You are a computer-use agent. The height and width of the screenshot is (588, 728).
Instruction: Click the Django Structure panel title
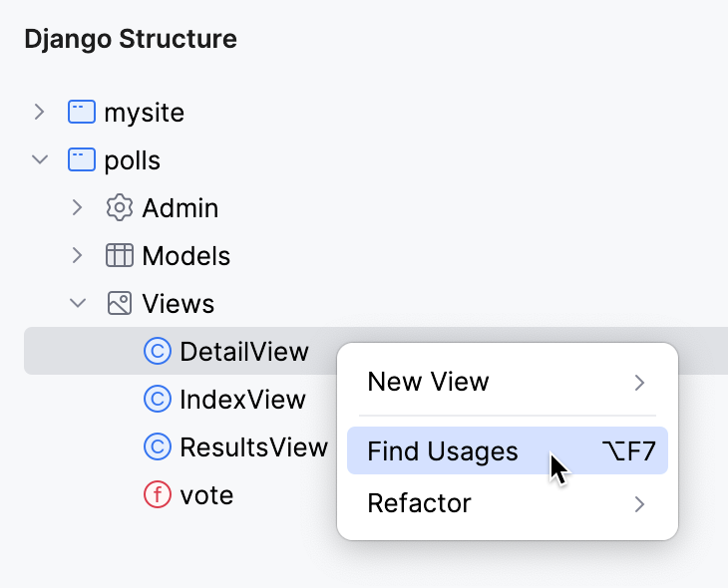tap(131, 40)
